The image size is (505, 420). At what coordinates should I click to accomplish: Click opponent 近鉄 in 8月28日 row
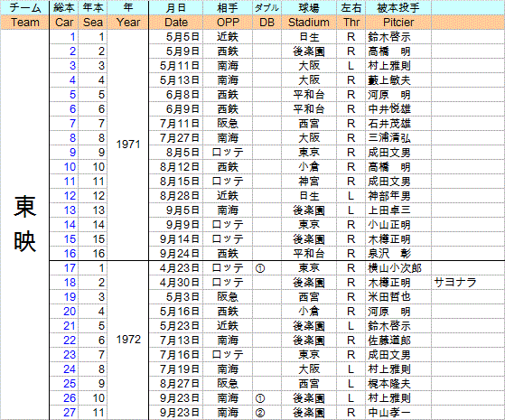(228, 196)
